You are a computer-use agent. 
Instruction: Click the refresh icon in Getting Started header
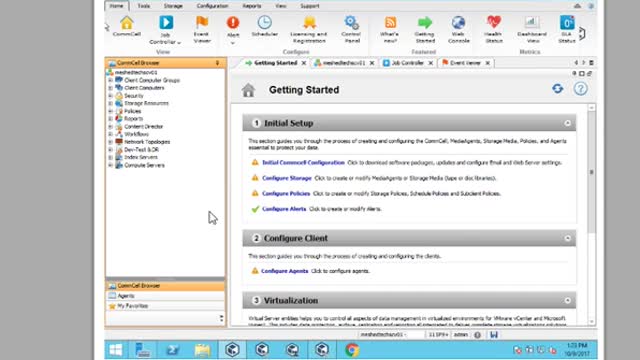click(x=558, y=89)
